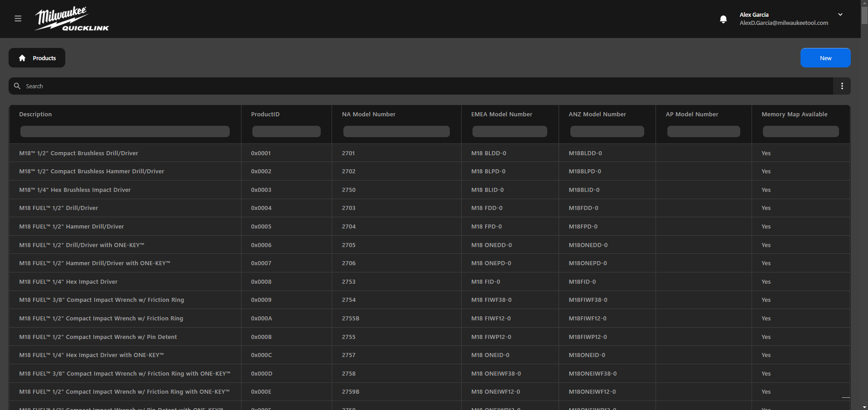Screen dimensions: 868x410
Task: Focus the EMEA Model Number filter box
Action: point(510,131)
